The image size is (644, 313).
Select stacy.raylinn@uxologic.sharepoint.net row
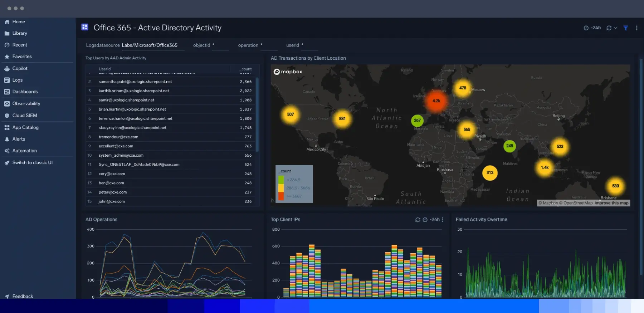170,128
